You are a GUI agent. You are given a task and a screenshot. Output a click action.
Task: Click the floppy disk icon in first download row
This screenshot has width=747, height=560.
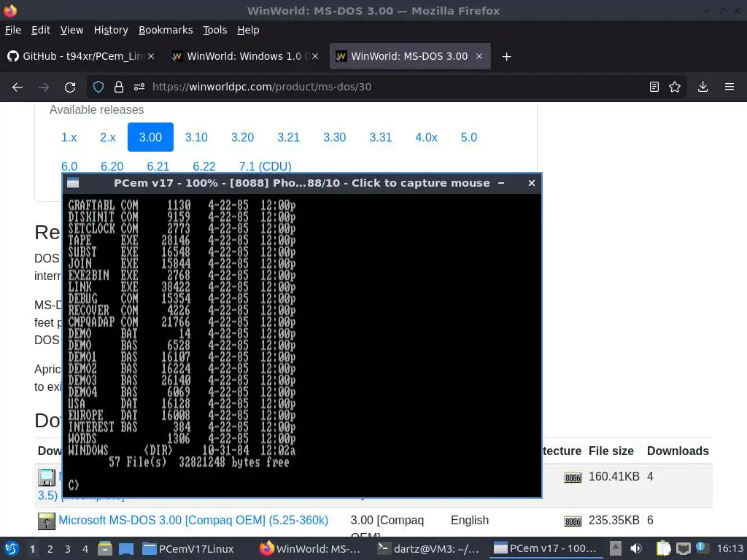tap(47, 478)
